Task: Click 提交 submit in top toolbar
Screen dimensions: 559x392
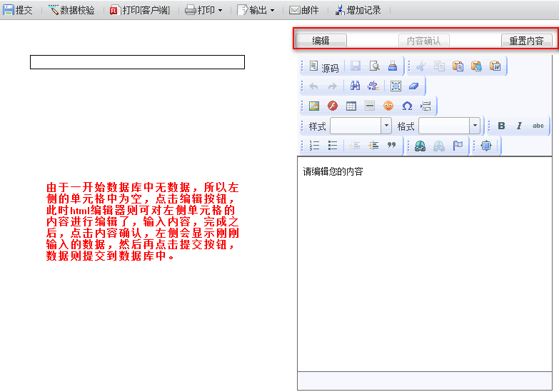Action: tap(18, 10)
